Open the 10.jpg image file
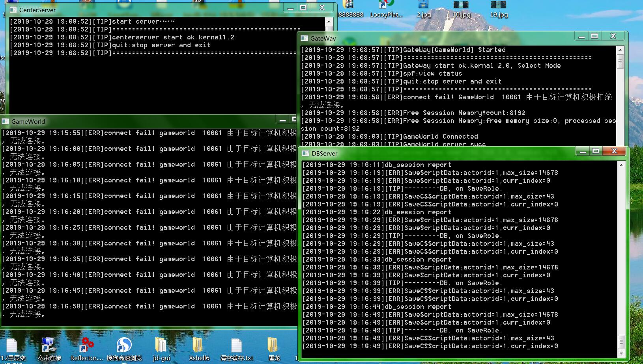 click(461, 8)
